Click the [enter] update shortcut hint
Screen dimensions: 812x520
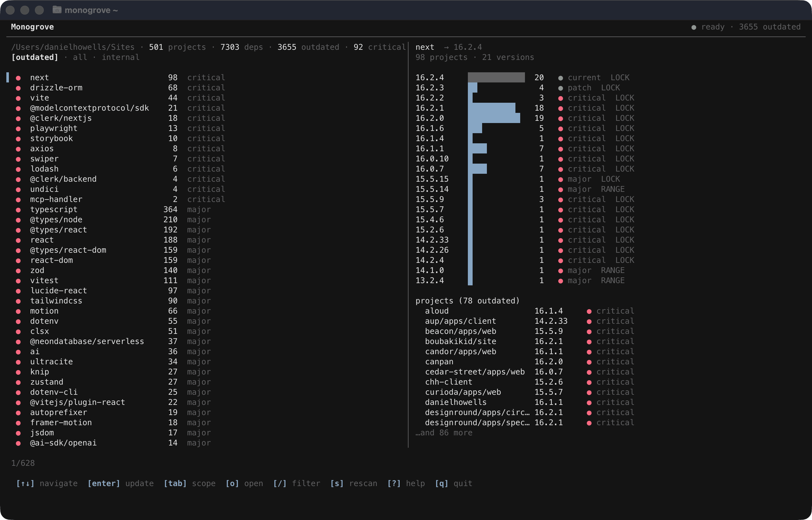(x=121, y=484)
